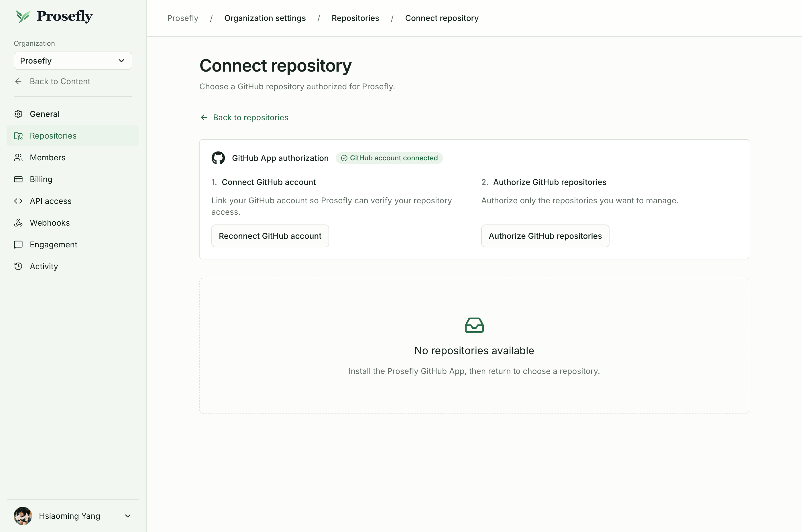Click the Repositories folder icon in sidebar
Viewport: 802px width, 532px height.
click(x=18, y=136)
